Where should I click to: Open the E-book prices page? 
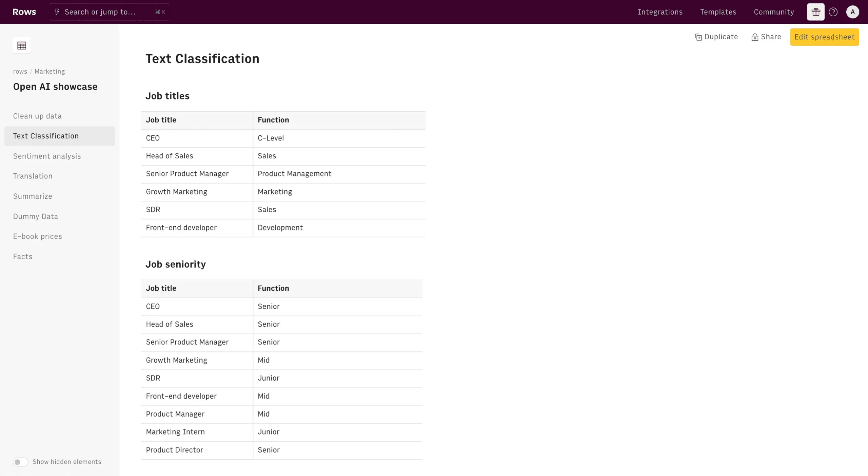(60, 236)
